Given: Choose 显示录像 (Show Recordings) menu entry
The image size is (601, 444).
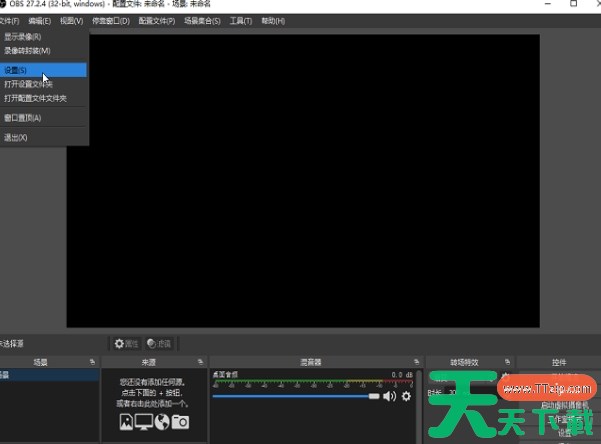Looking at the screenshot, I should 23,37.
